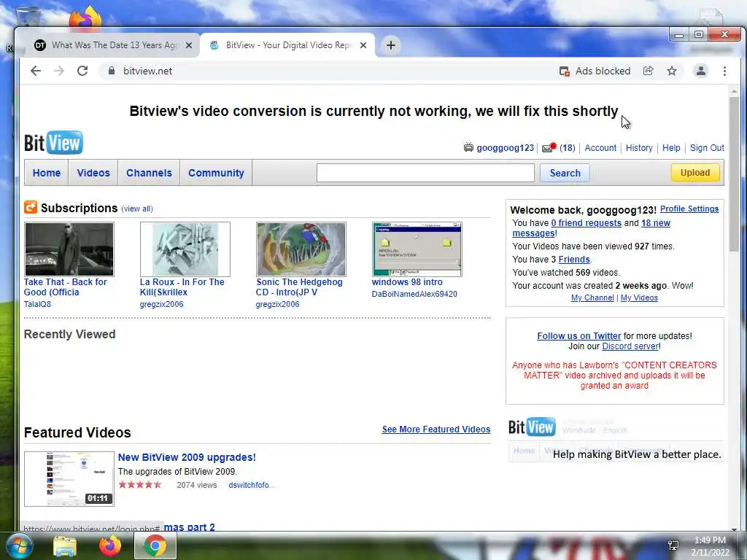
Task: Open the Chrome three-dot menu
Action: click(x=724, y=71)
